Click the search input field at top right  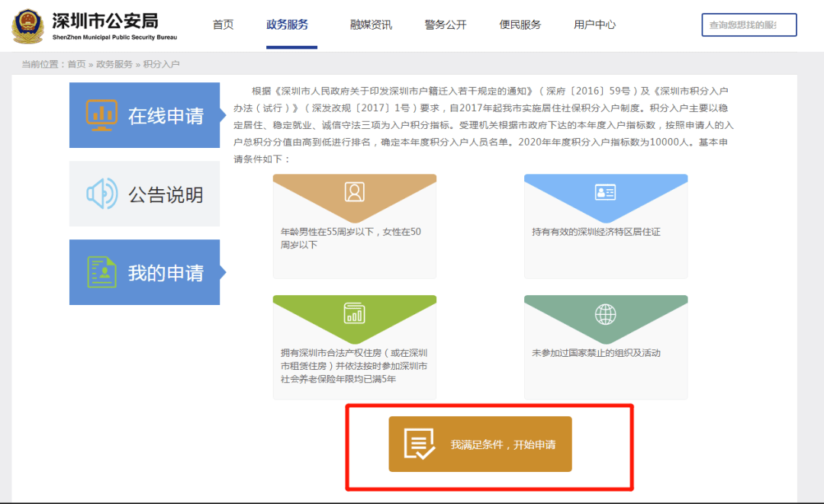point(748,24)
